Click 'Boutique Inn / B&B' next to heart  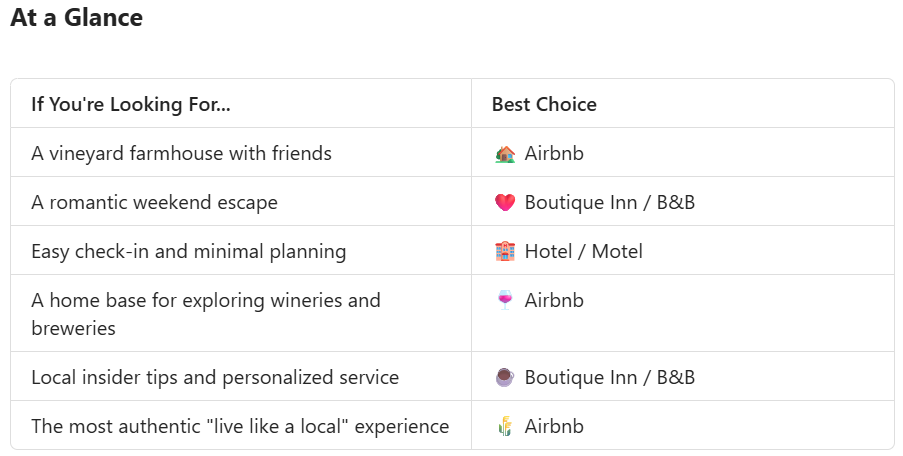tap(610, 203)
